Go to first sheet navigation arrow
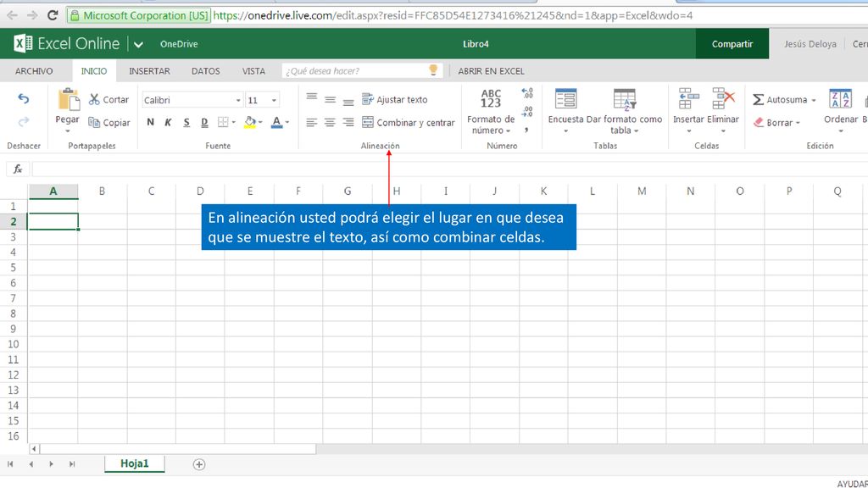Screen dimensions: 868x488 click(10, 464)
